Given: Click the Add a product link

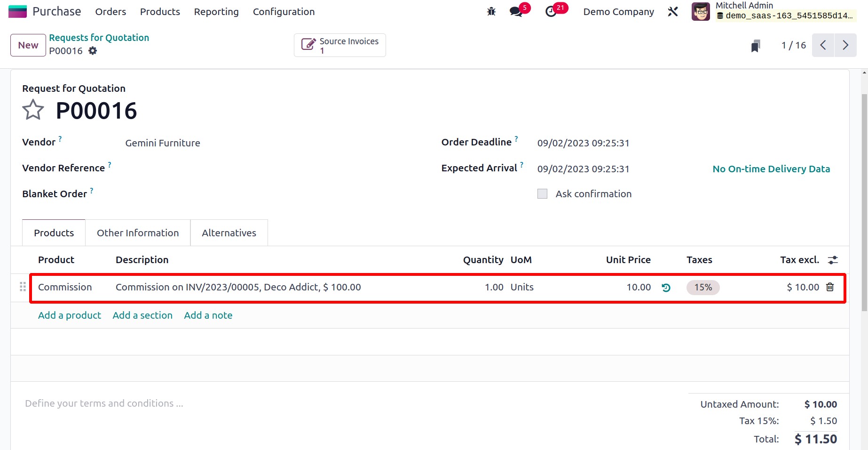Looking at the screenshot, I should pyautogui.click(x=70, y=315).
